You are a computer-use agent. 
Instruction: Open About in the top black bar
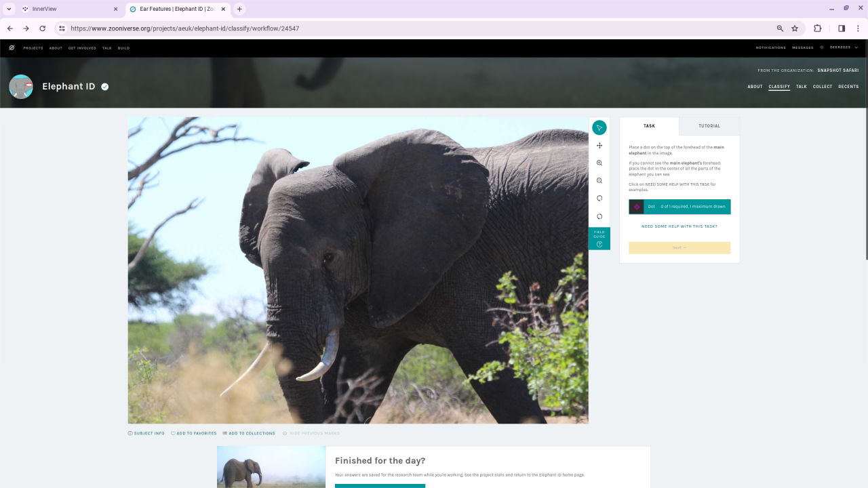click(56, 48)
